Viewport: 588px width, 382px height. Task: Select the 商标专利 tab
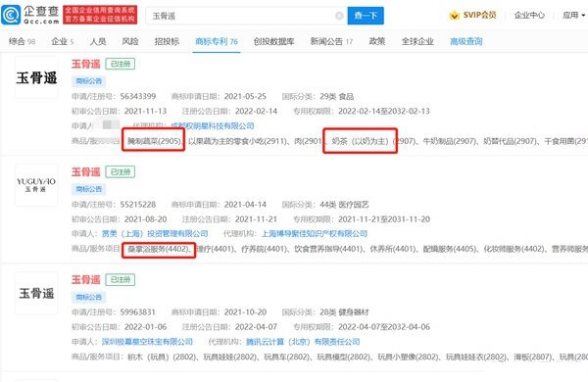coord(217,41)
